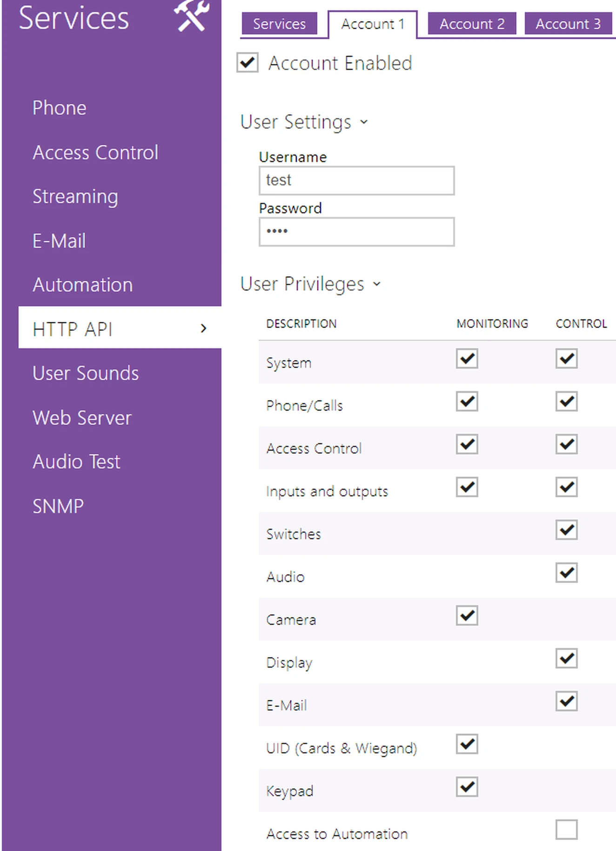The image size is (616, 851).
Task: Open the User Sounds section
Action: 86,373
